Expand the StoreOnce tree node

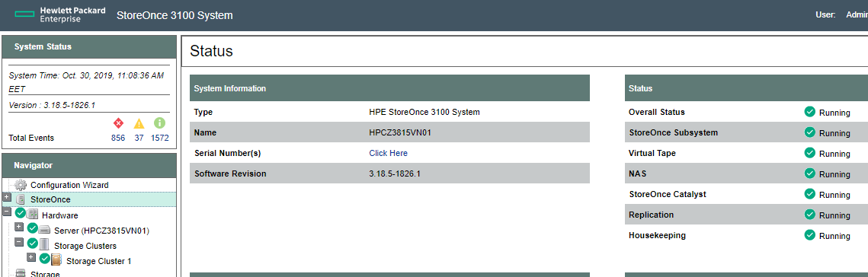click(6, 197)
